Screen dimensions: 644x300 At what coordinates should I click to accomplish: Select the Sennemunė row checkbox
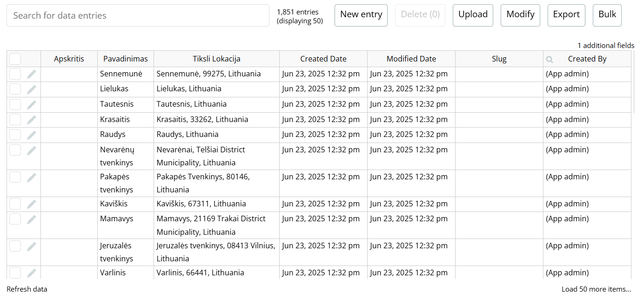pos(15,74)
